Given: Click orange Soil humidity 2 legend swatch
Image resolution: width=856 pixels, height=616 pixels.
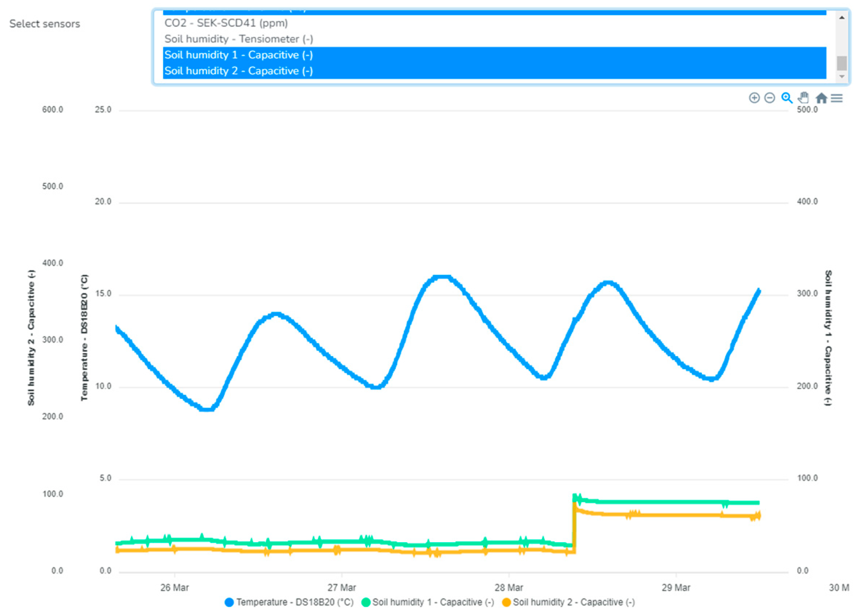Looking at the screenshot, I should (x=506, y=602).
